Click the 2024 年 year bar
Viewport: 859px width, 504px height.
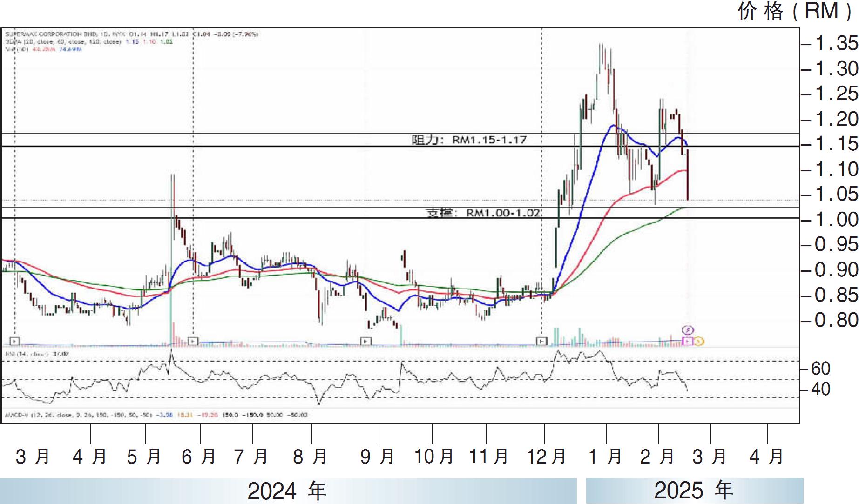coord(288,491)
